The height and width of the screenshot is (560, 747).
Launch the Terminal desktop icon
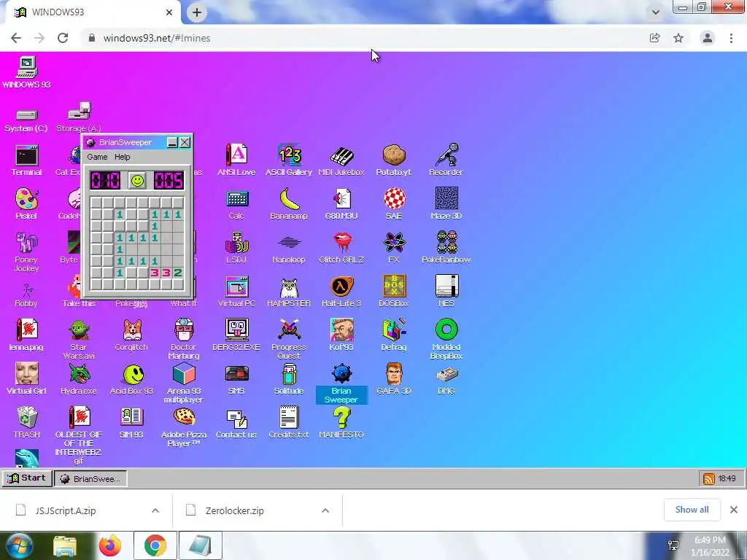27,155
